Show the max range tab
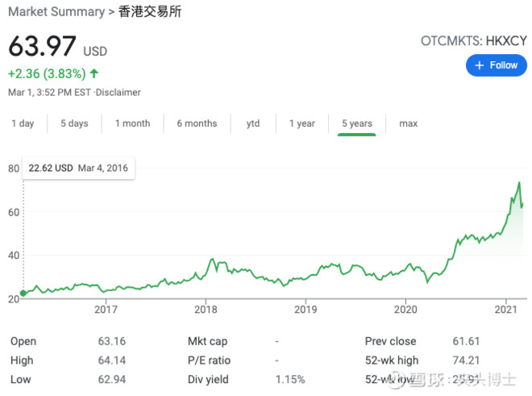The height and width of the screenshot is (396, 532). coord(408,123)
